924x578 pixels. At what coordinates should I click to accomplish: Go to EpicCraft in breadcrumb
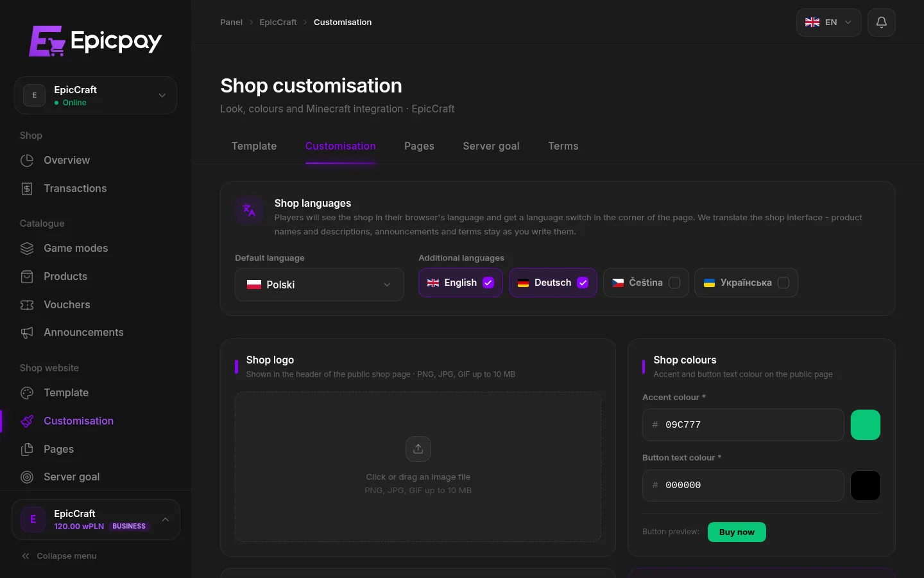(278, 22)
